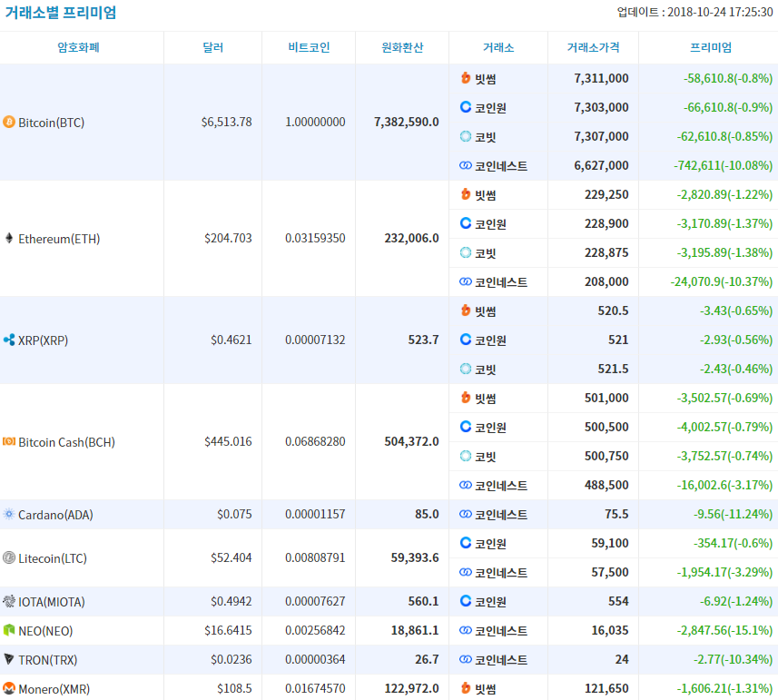Open the Bitcoin(BTC) name link
The image size is (778, 700).
pyautogui.click(x=51, y=123)
